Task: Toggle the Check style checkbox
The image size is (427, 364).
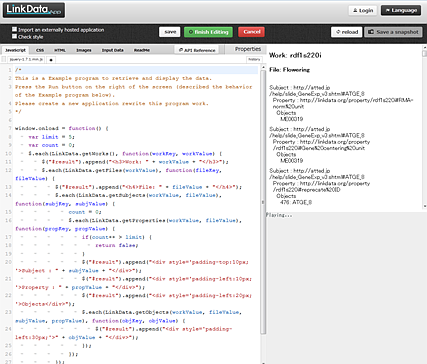Action: 14,36
